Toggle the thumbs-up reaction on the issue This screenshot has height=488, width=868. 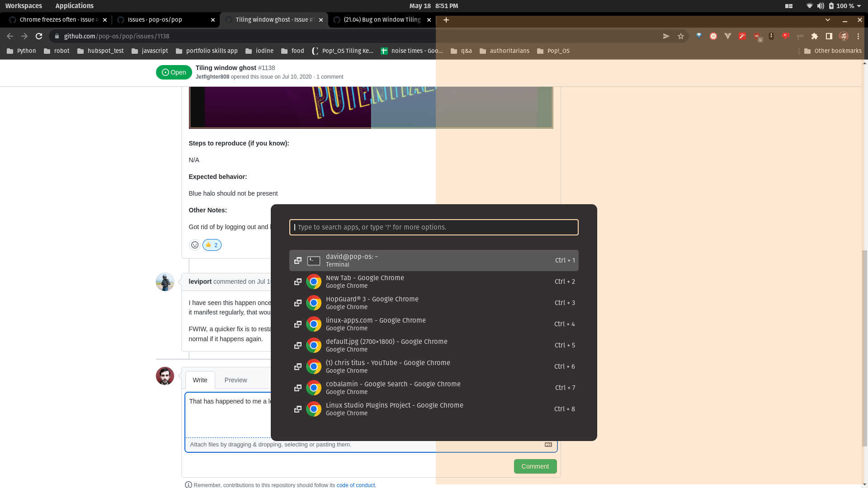coord(212,244)
